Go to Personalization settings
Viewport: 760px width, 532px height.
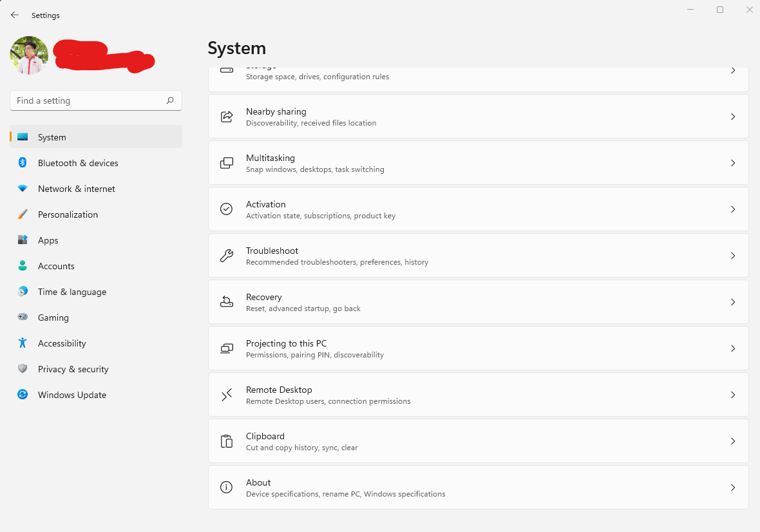(x=68, y=214)
